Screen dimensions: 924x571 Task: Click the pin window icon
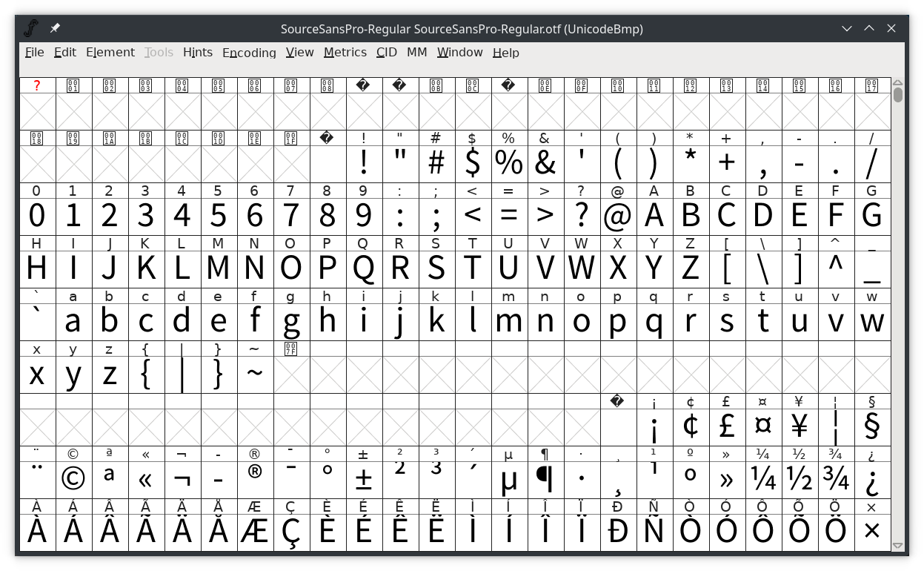[x=55, y=28]
